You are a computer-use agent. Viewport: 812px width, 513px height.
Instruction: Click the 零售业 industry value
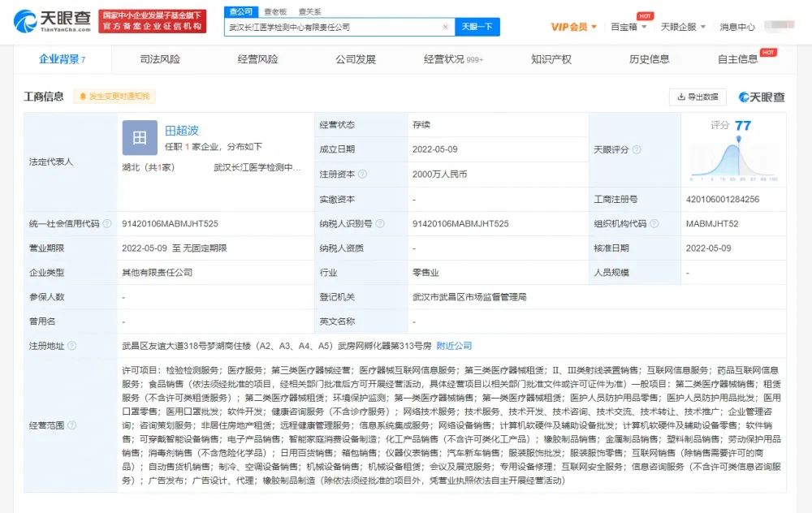pos(425,272)
